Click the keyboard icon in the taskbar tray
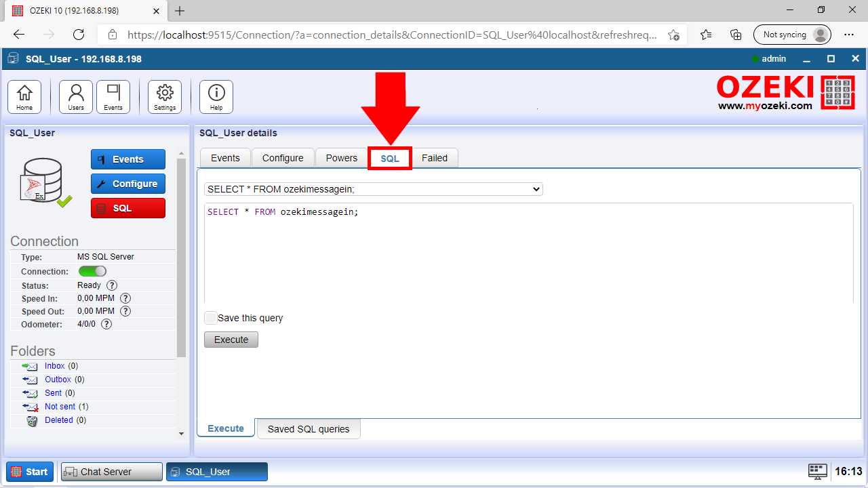Image resolution: width=868 pixels, height=488 pixels. pyautogui.click(x=818, y=471)
